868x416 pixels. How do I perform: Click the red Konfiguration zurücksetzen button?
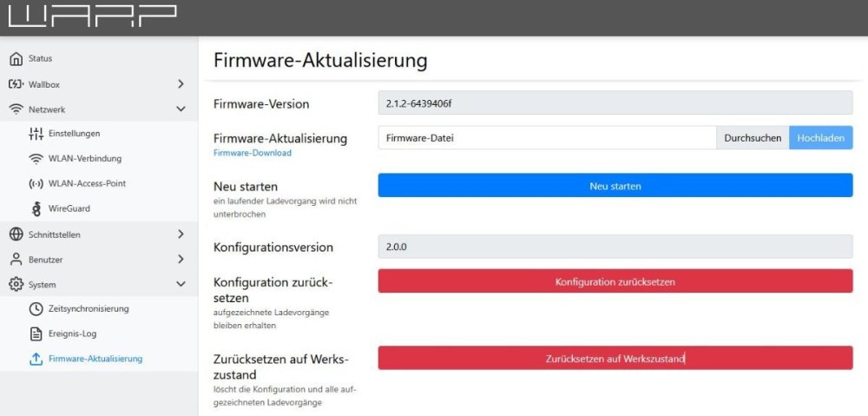point(615,281)
